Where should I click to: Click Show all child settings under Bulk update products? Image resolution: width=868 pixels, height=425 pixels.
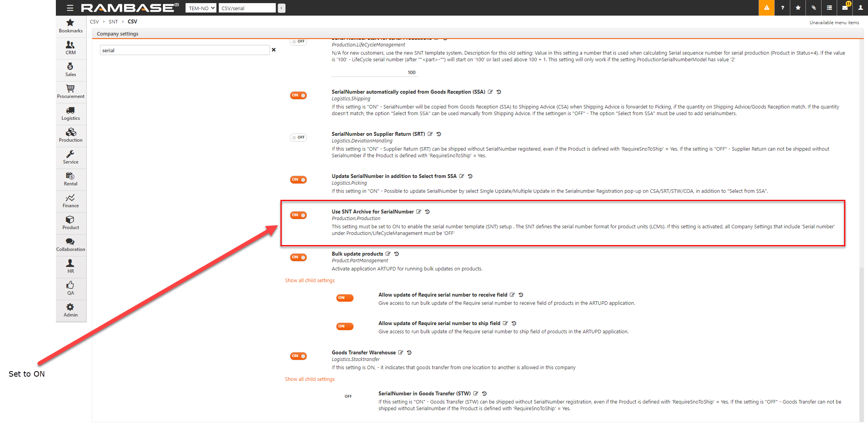pyautogui.click(x=310, y=281)
